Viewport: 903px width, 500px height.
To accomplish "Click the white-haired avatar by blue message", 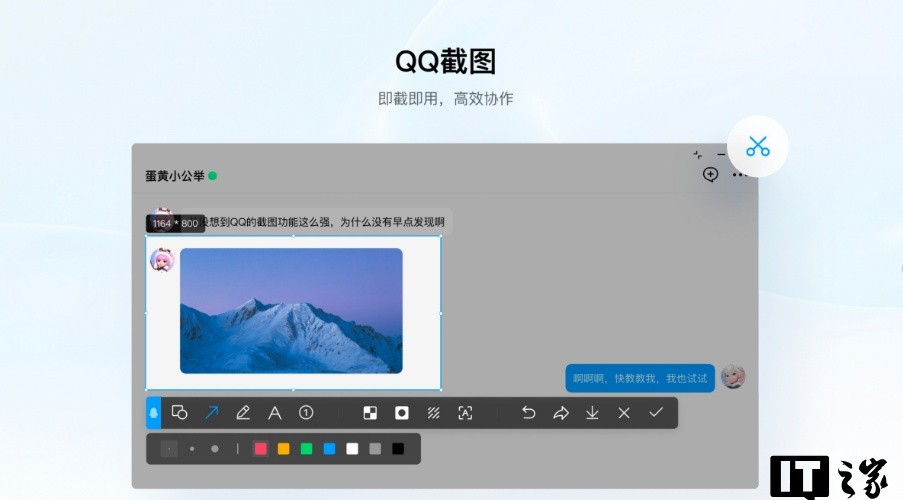I will click(733, 377).
